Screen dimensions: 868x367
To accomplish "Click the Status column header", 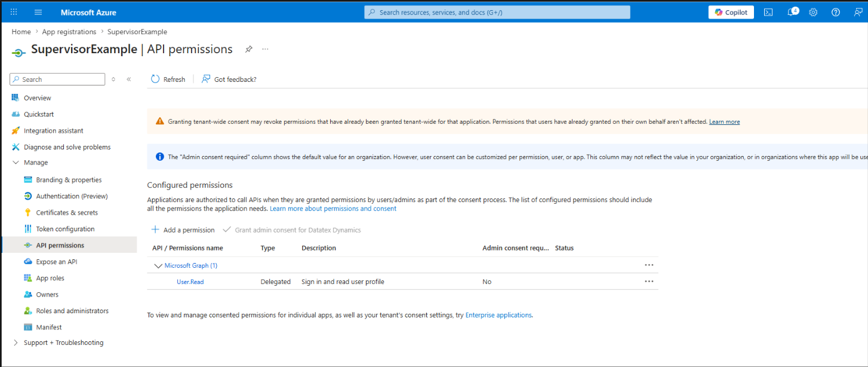I will (564, 248).
